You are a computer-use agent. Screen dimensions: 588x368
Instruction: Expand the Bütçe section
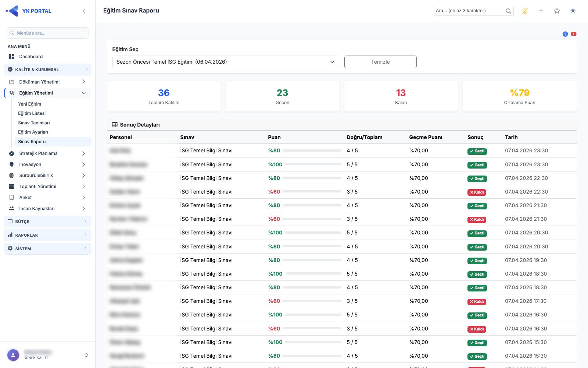[x=48, y=222]
